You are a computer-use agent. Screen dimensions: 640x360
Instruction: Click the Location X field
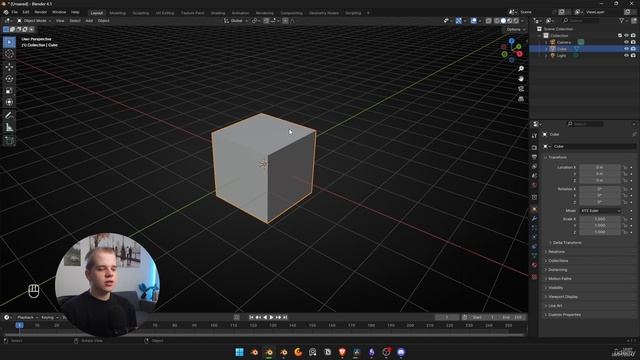[x=600, y=167]
